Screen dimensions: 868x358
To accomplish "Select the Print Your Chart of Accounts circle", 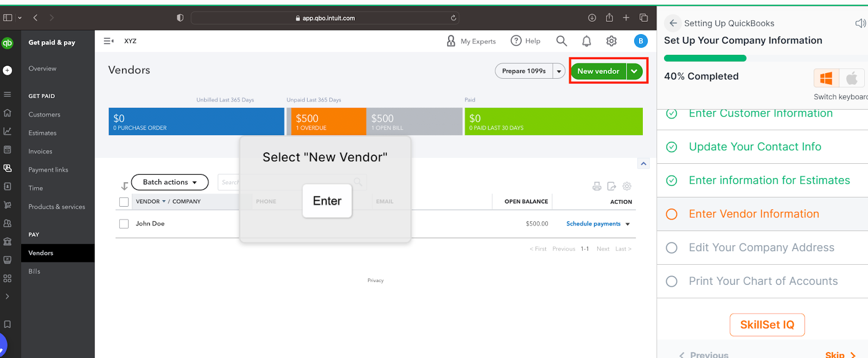I will (x=672, y=282).
